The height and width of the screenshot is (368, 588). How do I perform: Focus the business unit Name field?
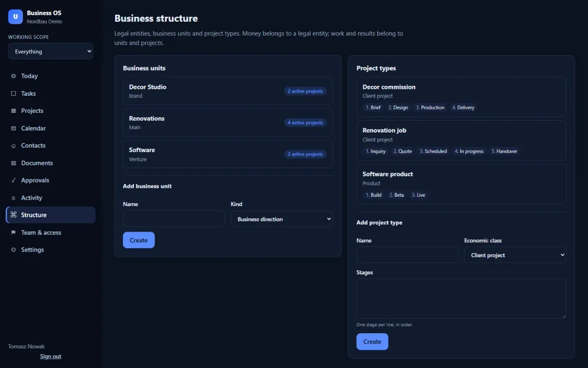point(174,219)
